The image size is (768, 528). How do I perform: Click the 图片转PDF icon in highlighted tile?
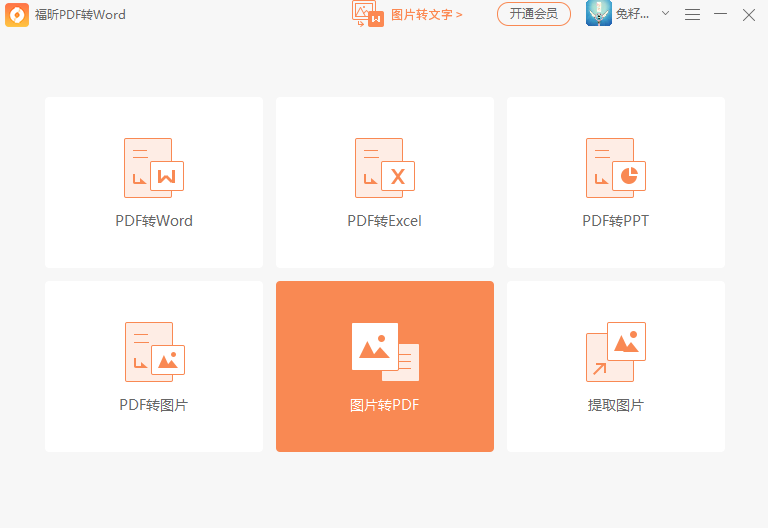(385, 351)
